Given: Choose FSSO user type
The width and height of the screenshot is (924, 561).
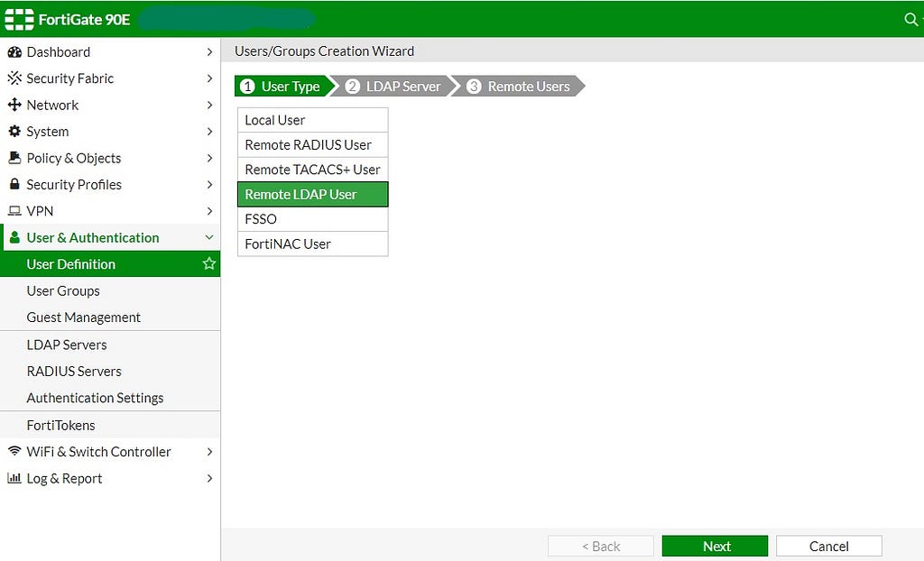Looking at the screenshot, I should coord(313,218).
